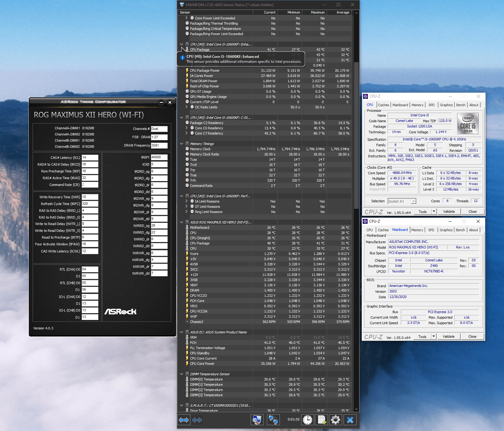Click Validate in the top CPU-Z window
The image size is (504, 431).
point(449,211)
